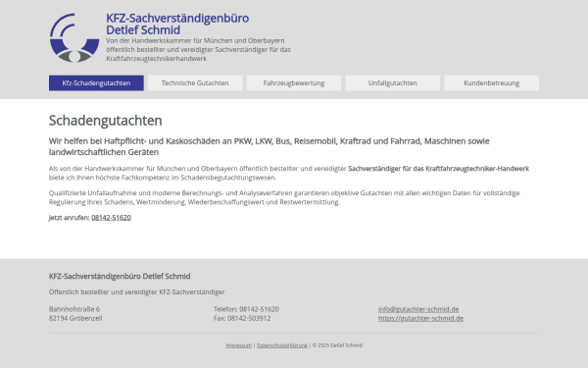
Task: Click the paragraph starting 'Qualifizierte Unfallaufnahme'
Action: point(284,197)
